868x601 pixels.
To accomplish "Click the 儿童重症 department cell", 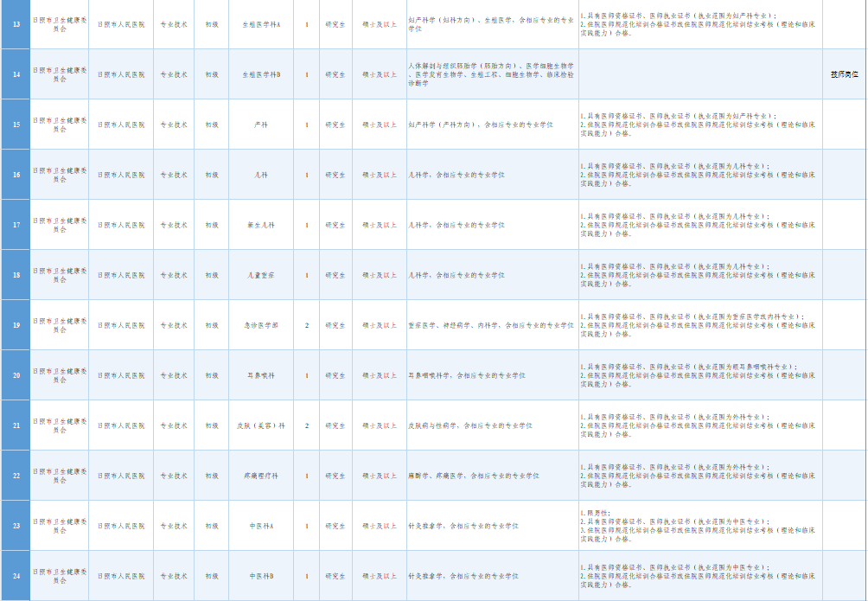I will pos(261,275).
